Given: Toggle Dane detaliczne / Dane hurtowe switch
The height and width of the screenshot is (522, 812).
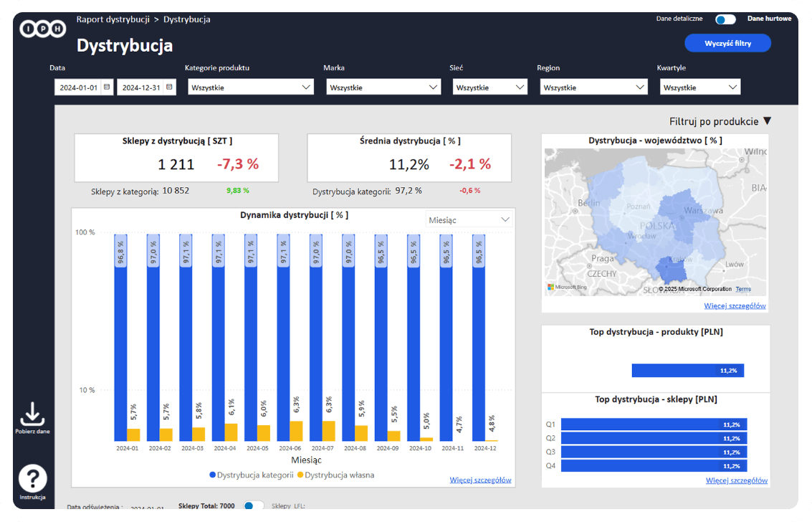Looking at the screenshot, I should (x=725, y=19).
